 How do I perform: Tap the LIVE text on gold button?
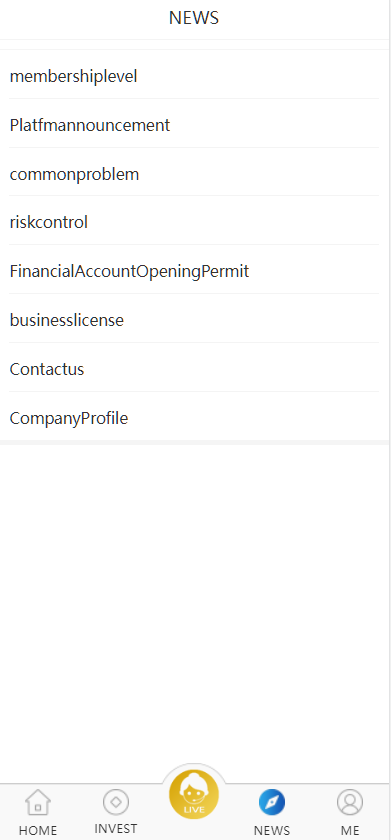point(194,809)
